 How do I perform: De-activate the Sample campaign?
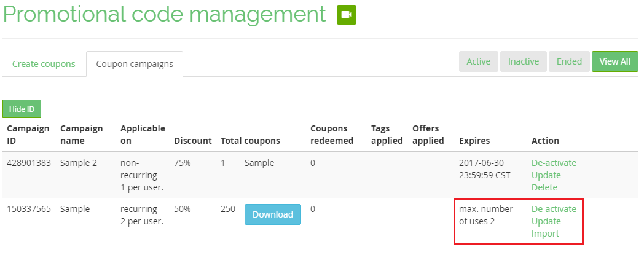(554, 209)
